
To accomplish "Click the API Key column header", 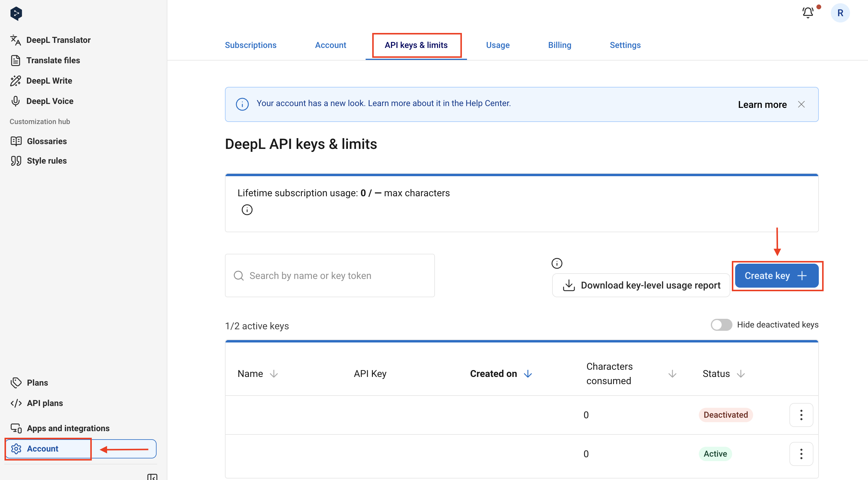I will point(370,374).
